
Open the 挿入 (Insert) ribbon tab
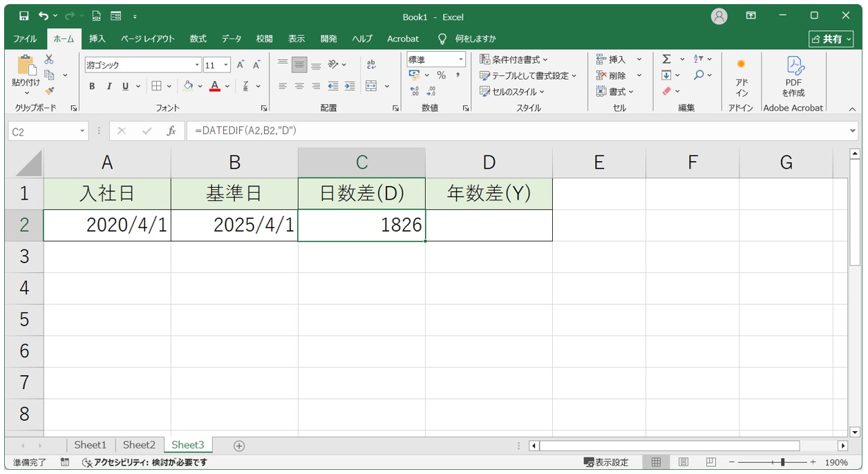tap(97, 39)
